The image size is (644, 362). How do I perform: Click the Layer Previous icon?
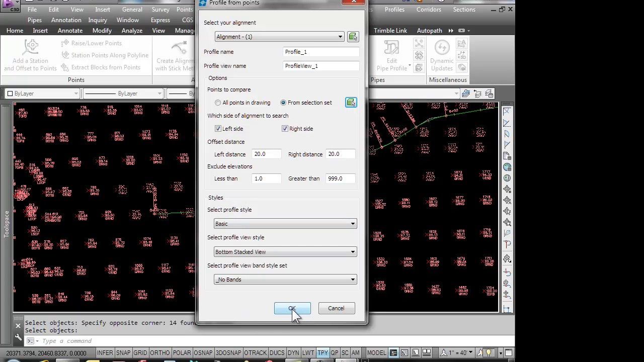(x=477, y=94)
